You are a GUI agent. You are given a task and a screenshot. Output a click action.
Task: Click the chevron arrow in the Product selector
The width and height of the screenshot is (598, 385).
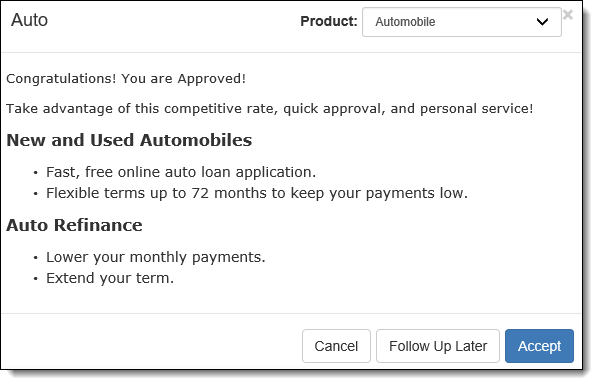point(542,22)
